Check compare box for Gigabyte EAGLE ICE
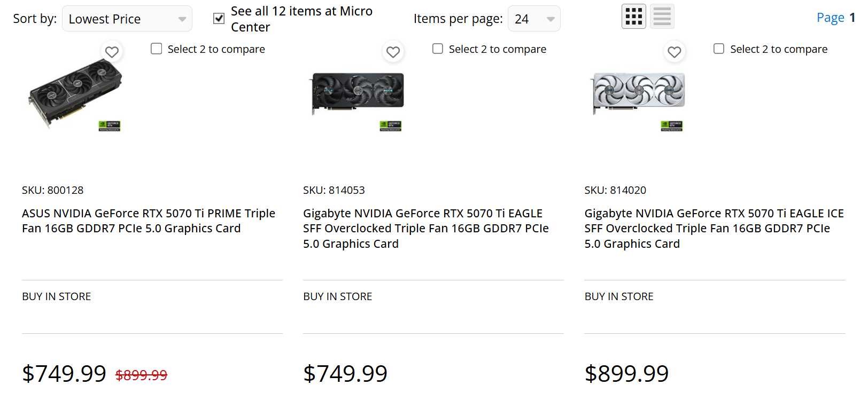Viewport: 868px width, 416px height. [x=719, y=49]
